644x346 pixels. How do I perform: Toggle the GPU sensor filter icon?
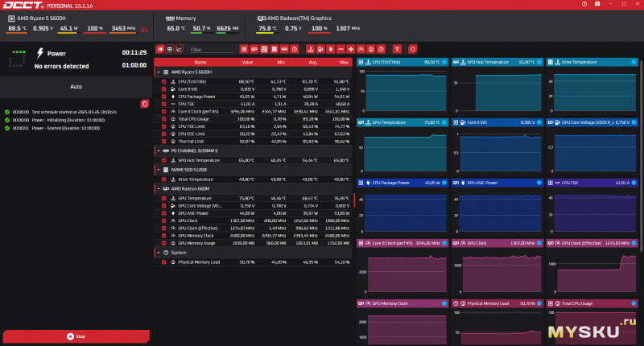tap(254, 49)
